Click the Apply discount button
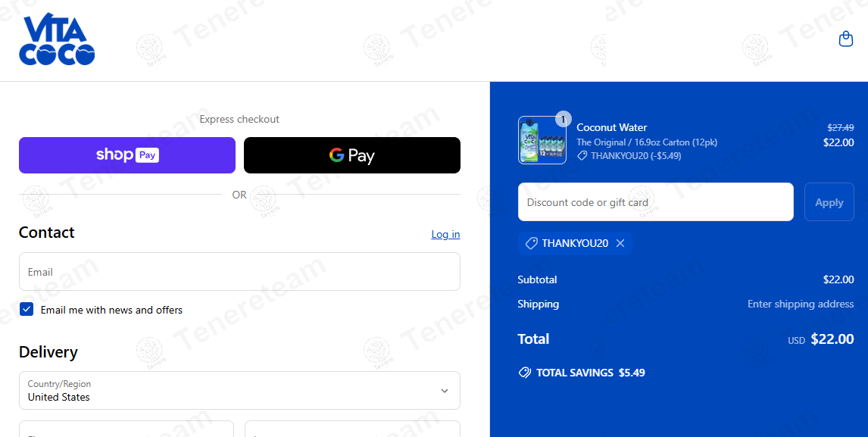The height and width of the screenshot is (437, 868). click(829, 202)
